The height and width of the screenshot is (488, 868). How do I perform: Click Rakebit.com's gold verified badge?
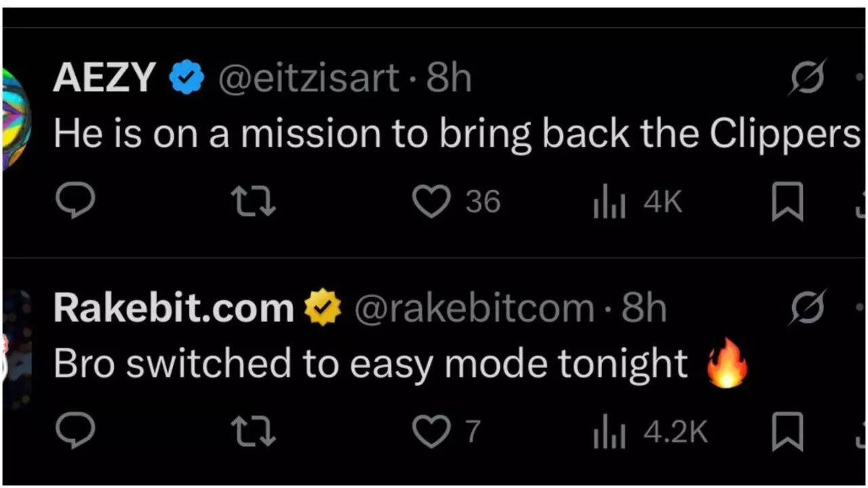[322, 308]
